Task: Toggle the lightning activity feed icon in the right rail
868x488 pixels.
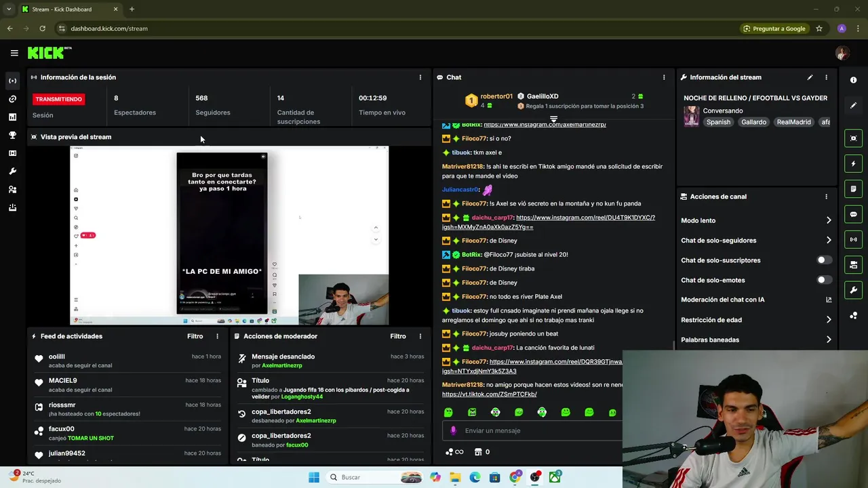Action: tap(853, 163)
